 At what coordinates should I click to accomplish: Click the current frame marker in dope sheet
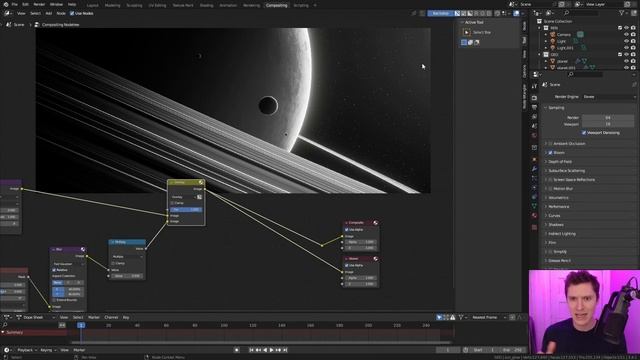81,325
